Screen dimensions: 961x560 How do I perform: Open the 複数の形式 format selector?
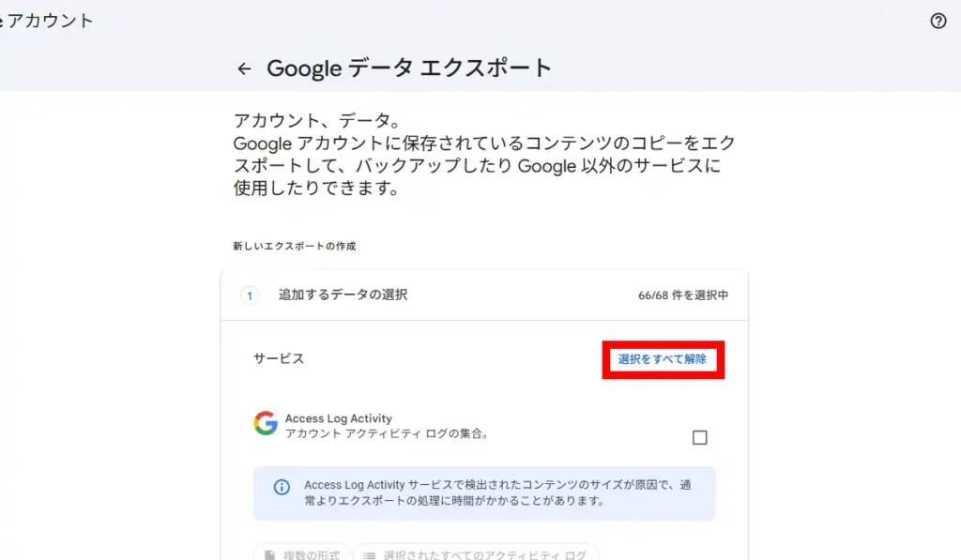301,554
